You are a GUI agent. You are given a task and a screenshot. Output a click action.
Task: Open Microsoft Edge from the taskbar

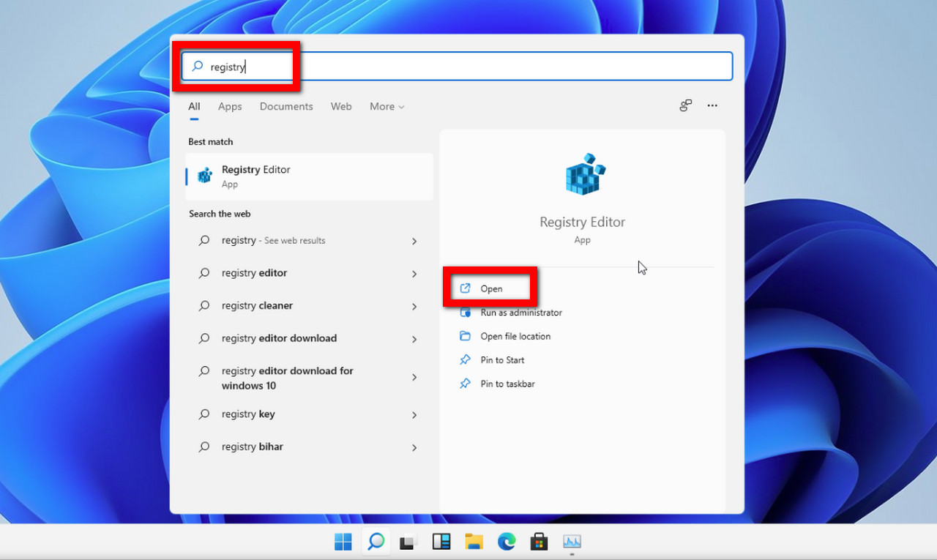tap(507, 542)
